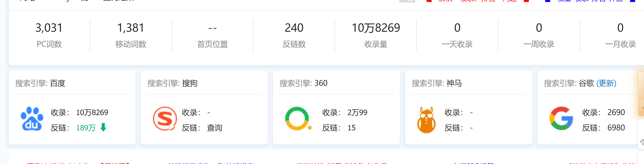
Task: Click the 反链数 label
Action: click(294, 44)
